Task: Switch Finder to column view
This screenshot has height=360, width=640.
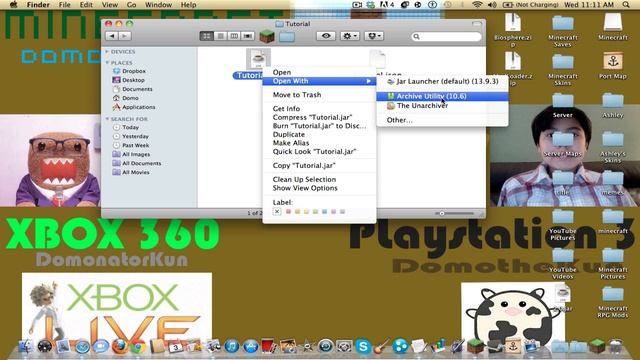Action: (x=234, y=36)
